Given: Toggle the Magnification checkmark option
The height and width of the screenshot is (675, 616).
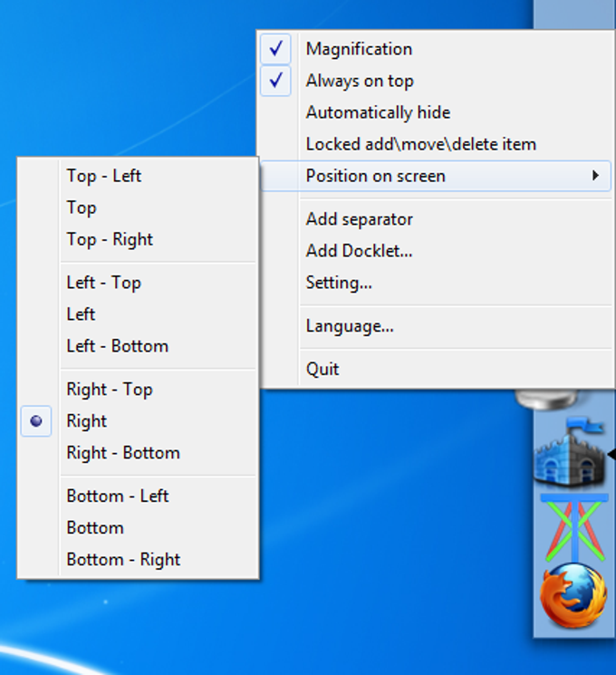Looking at the screenshot, I should click(x=435, y=49).
